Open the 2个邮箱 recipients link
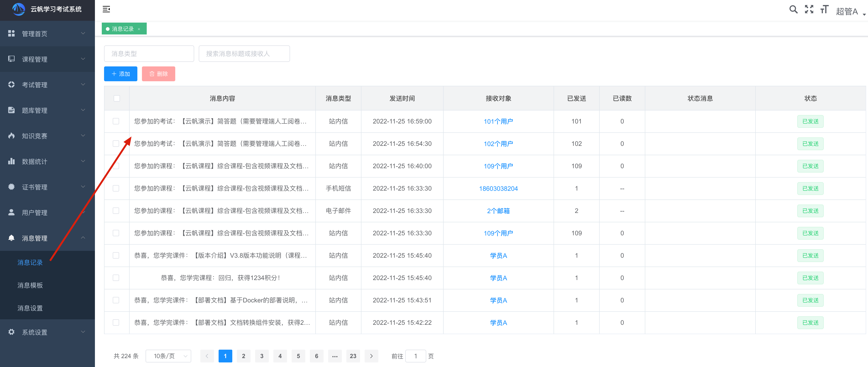 pos(498,211)
